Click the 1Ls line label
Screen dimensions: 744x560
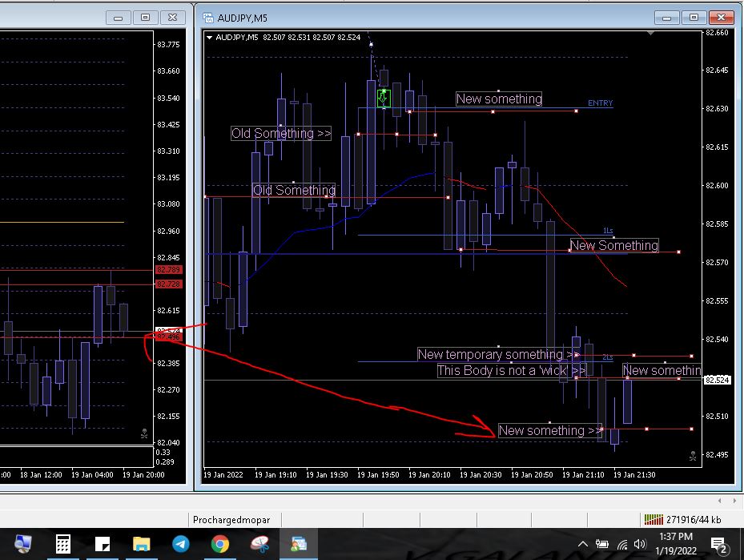click(x=608, y=231)
